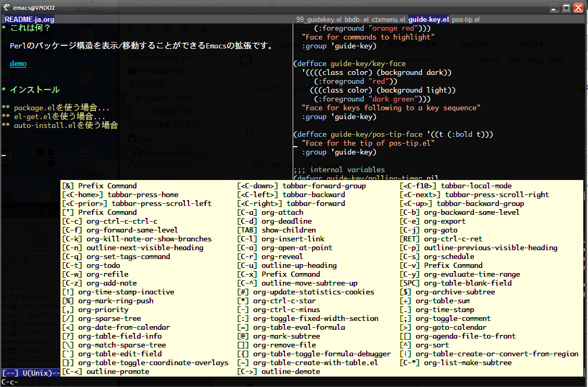Image resolution: width=588 pixels, height=387 pixels.
Task: Click '[C-c] org-ctrl-c-ctrl-c' entry
Action: click(109, 222)
